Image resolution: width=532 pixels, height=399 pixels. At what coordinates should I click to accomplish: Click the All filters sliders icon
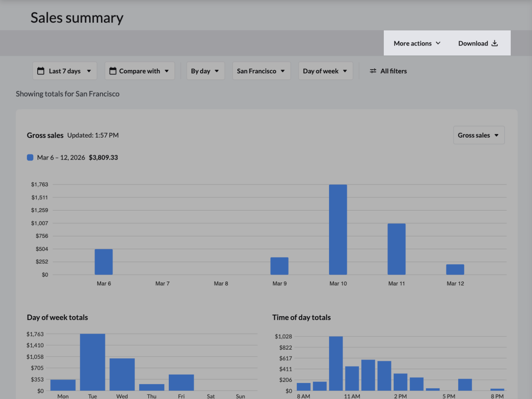(x=373, y=71)
